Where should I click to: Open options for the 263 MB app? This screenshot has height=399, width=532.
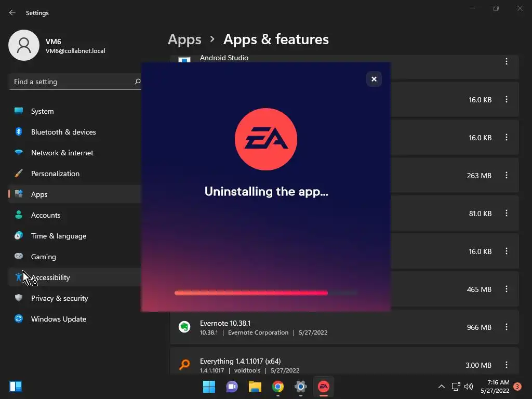tap(506, 175)
